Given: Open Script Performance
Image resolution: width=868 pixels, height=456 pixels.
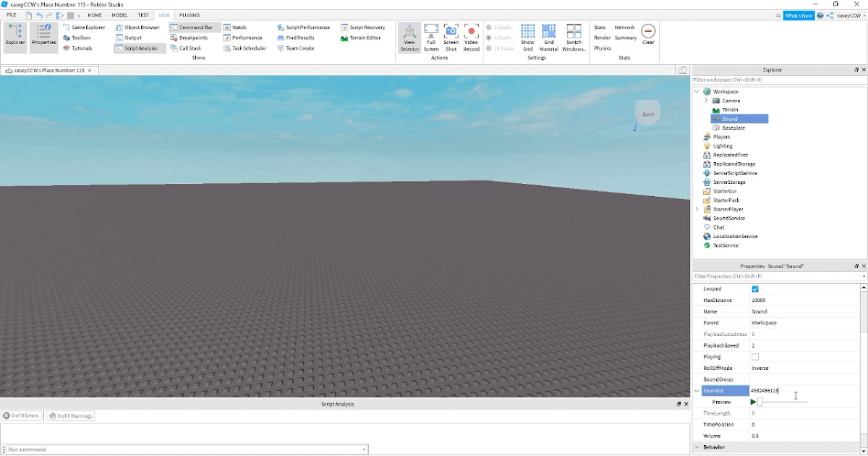Looking at the screenshot, I should pyautogui.click(x=303, y=28).
